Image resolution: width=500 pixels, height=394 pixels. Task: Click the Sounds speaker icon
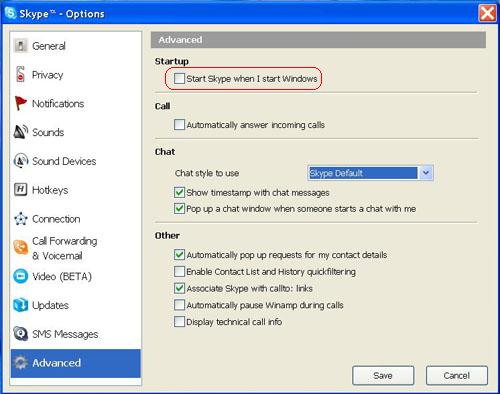[x=21, y=132]
